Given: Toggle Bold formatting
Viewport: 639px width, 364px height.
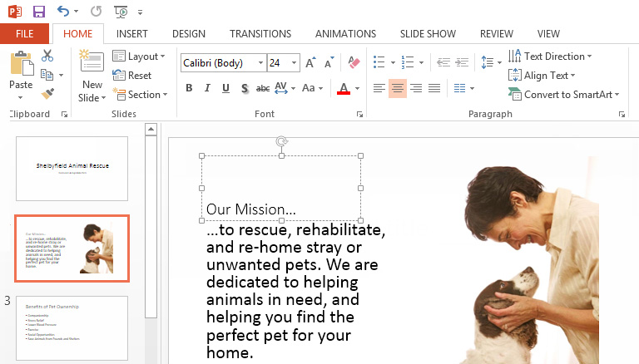Looking at the screenshot, I should (189, 88).
